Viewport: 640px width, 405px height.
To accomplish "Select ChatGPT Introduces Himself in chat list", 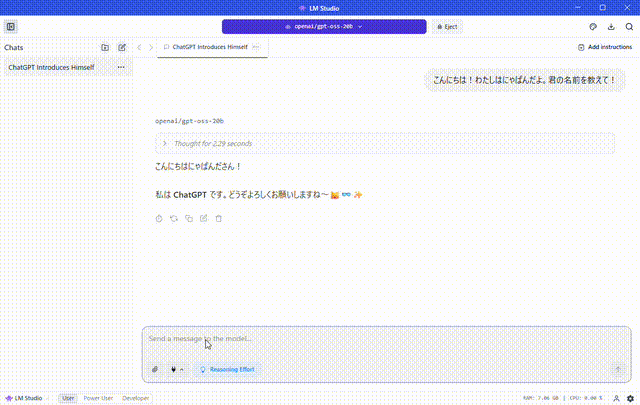I will click(67, 67).
